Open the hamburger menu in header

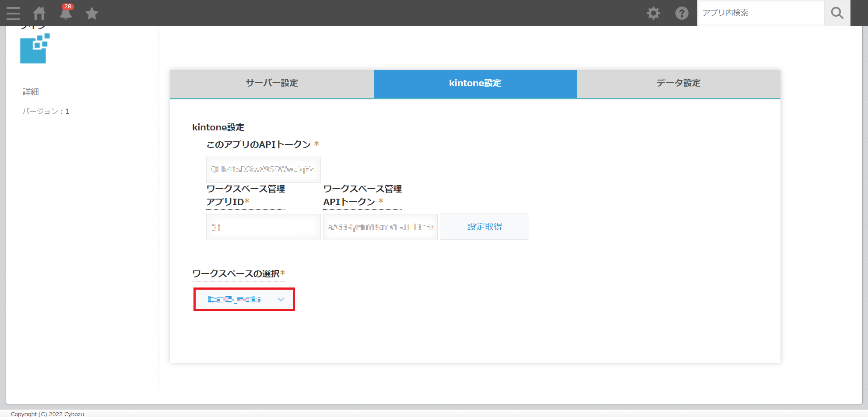(13, 14)
